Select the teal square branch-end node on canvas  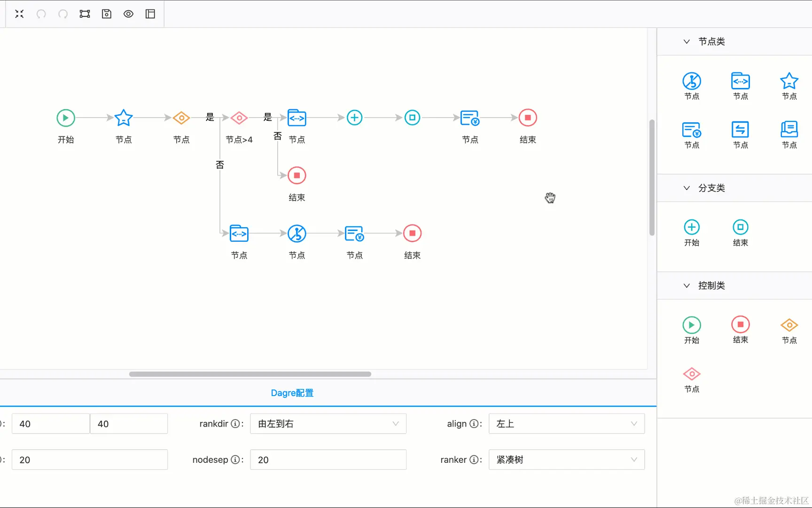413,118
